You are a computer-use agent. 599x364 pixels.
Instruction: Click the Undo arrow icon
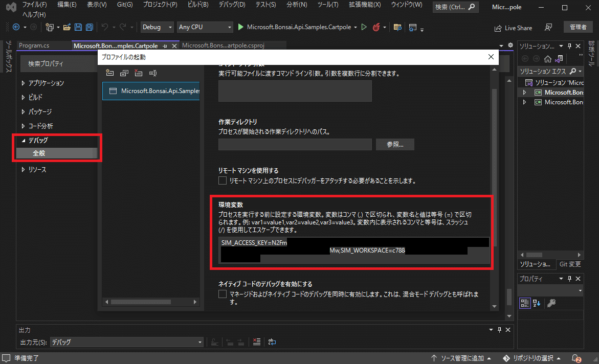tap(105, 27)
